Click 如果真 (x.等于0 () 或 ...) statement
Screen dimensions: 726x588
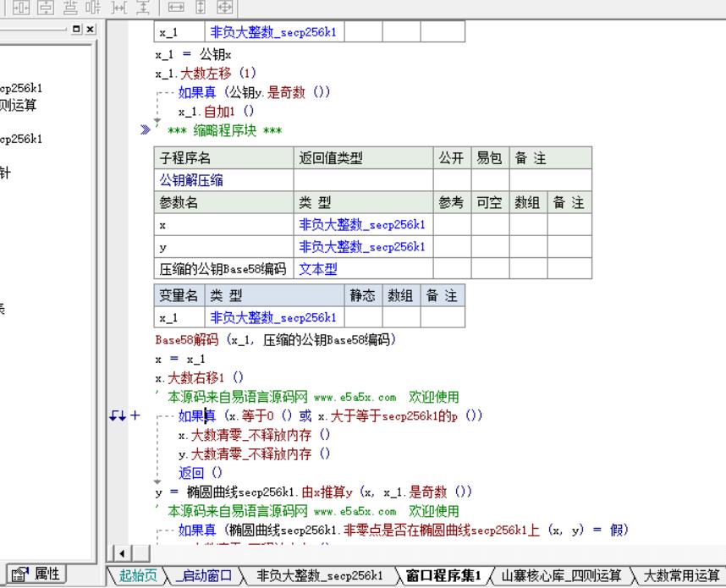(x=330, y=415)
